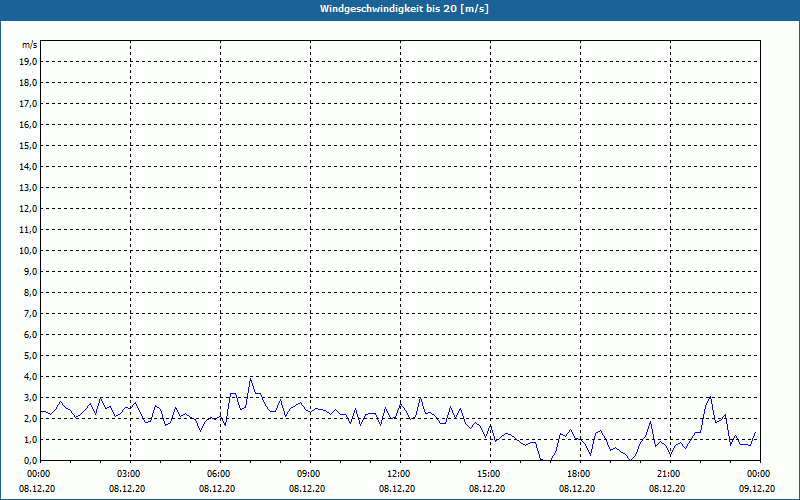Click the chart title 'Windgeschwindigkeit bis 20 [m/s]'

click(404, 9)
